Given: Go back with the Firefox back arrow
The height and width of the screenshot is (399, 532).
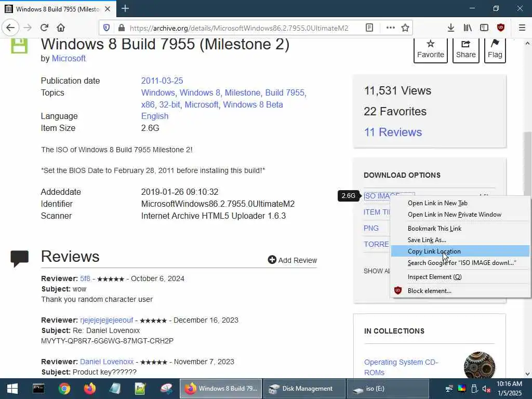Looking at the screenshot, I should click(x=10, y=28).
